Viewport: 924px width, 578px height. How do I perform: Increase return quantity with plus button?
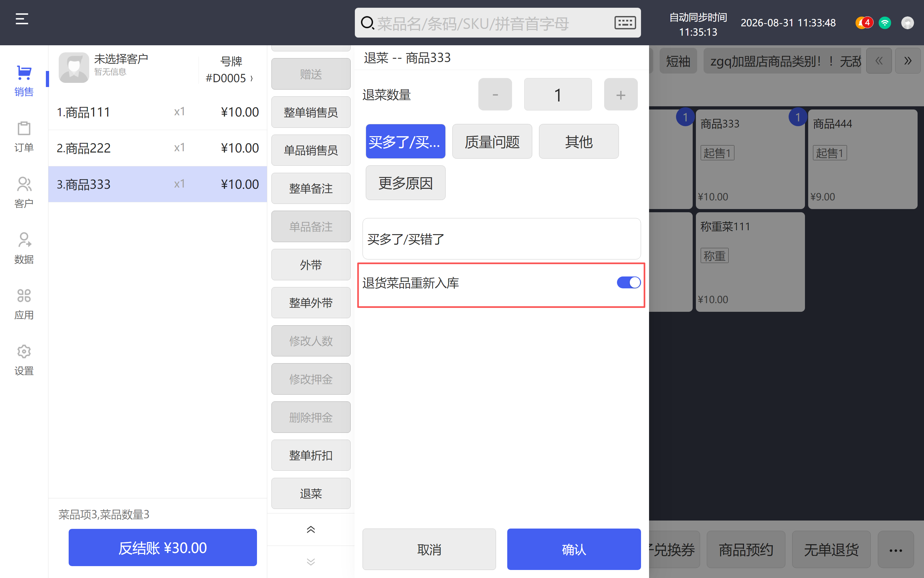tap(621, 94)
